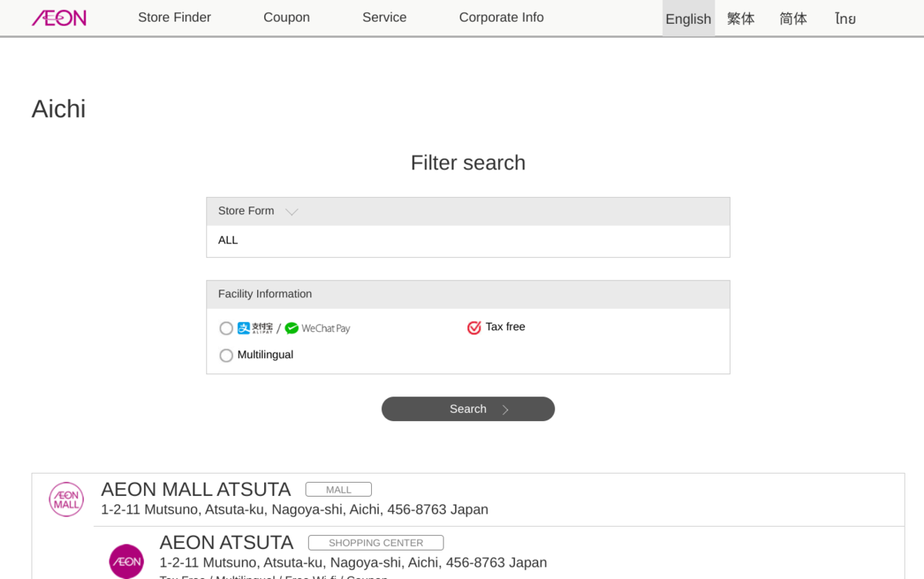Image resolution: width=924 pixels, height=579 pixels.
Task: Enable the Multilingual filter option
Action: click(226, 356)
